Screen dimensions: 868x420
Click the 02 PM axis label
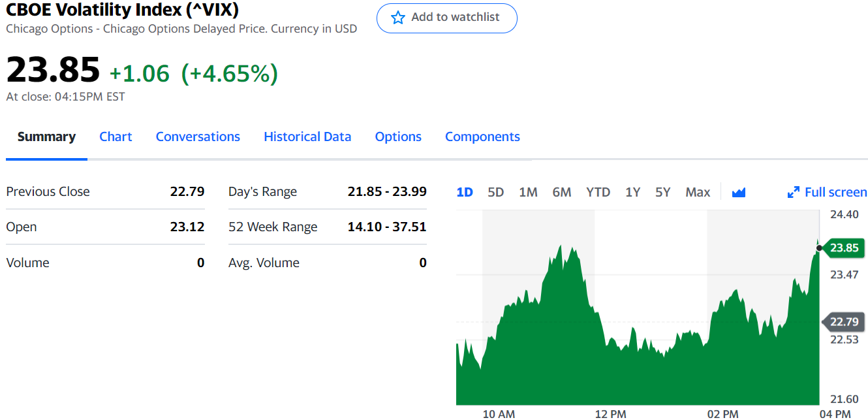pos(722,413)
